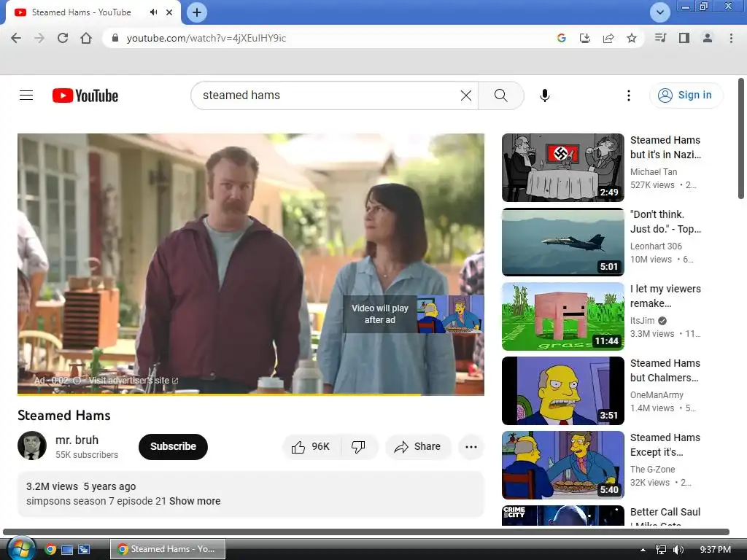Open YouTube settings three-dot menu

tap(628, 96)
